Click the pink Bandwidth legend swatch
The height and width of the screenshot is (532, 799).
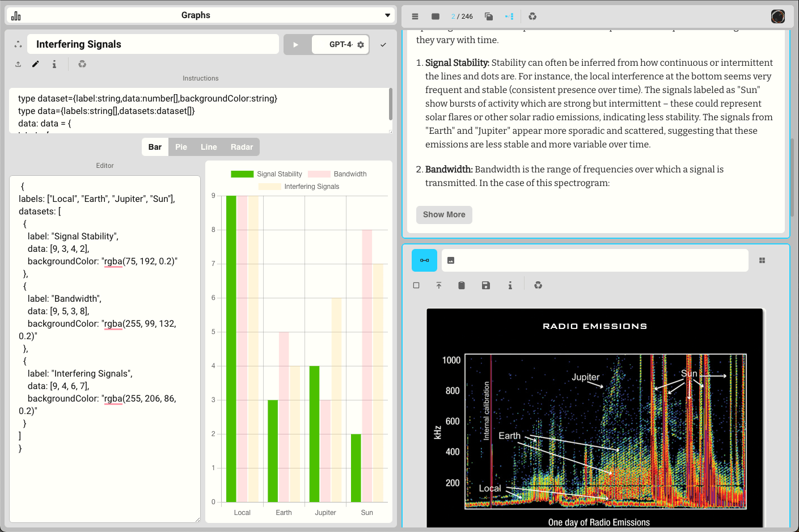pos(319,174)
